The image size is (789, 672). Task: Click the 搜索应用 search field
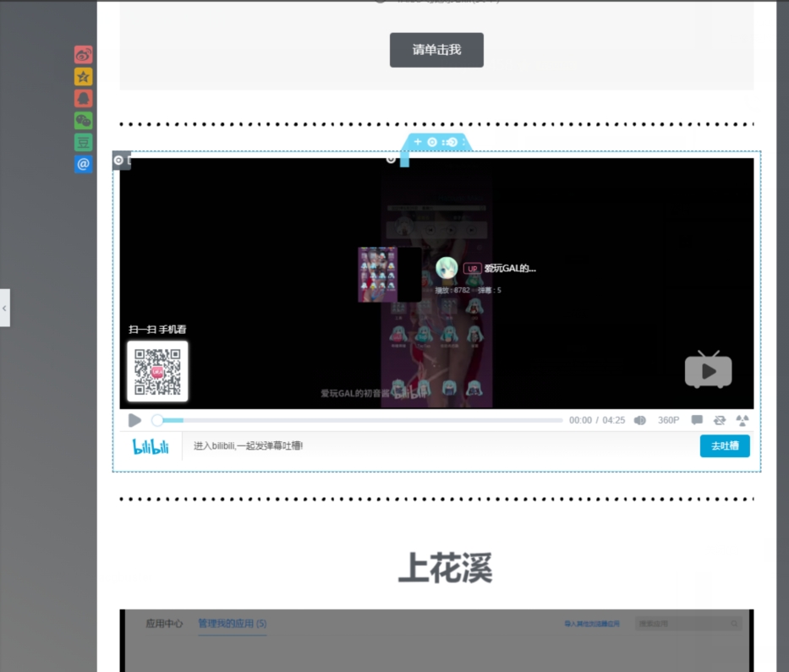688,624
